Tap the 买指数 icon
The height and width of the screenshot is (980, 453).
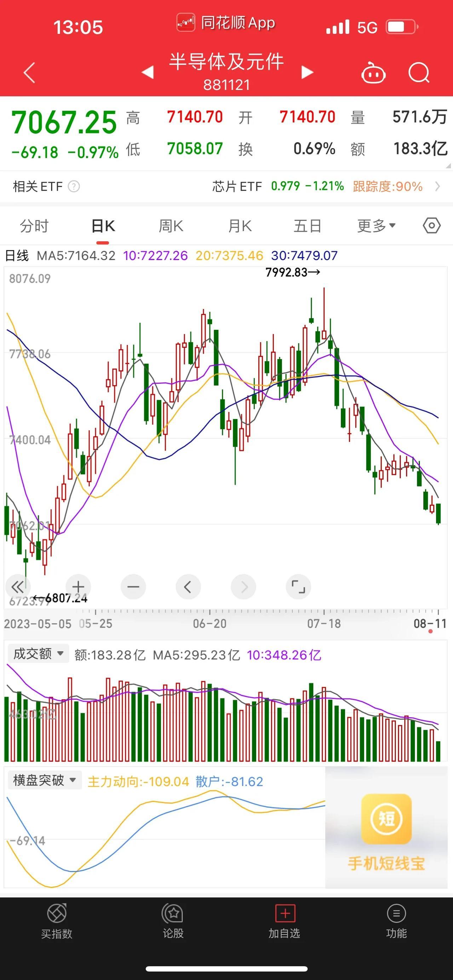tap(57, 913)
